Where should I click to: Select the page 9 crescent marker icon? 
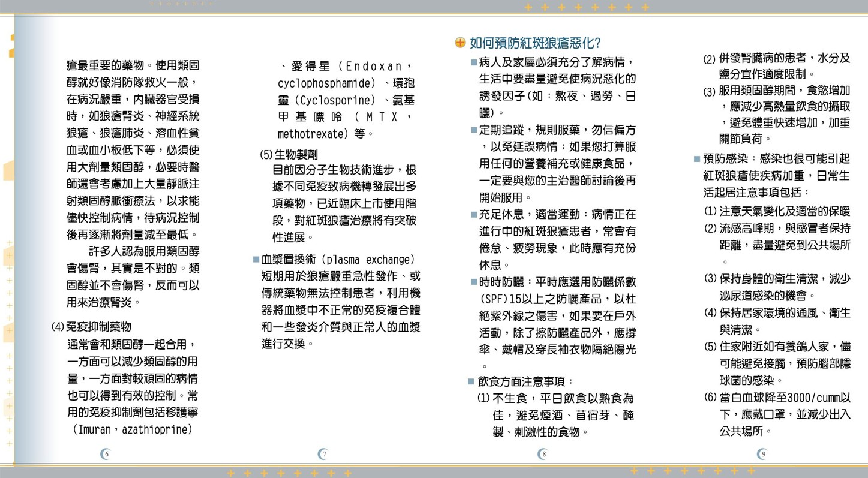(762, 454)
